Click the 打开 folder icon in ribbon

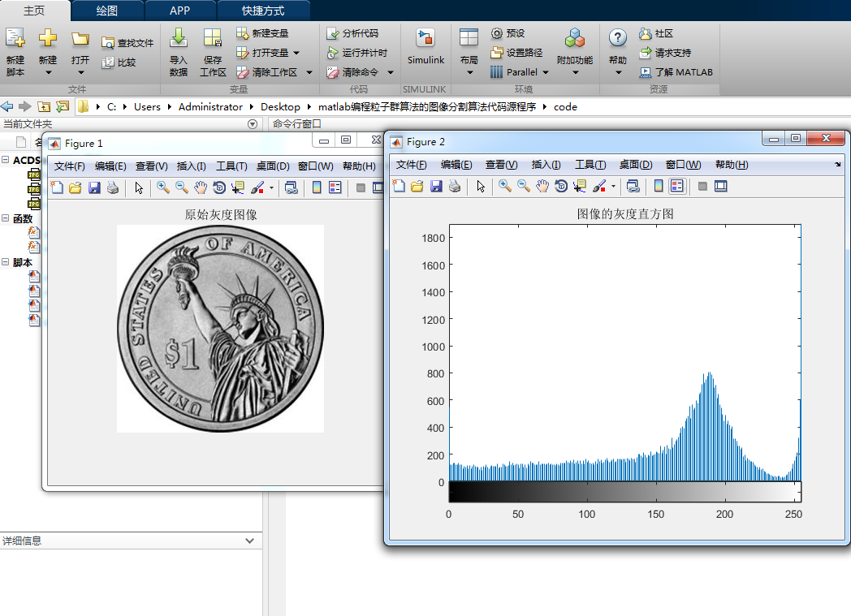80,38
